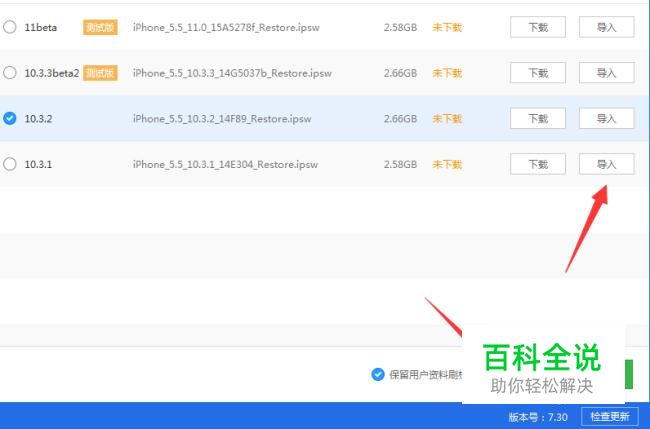
Task: Click 下载 for the 10.3.1 firmware
Action: click(538, 164)
